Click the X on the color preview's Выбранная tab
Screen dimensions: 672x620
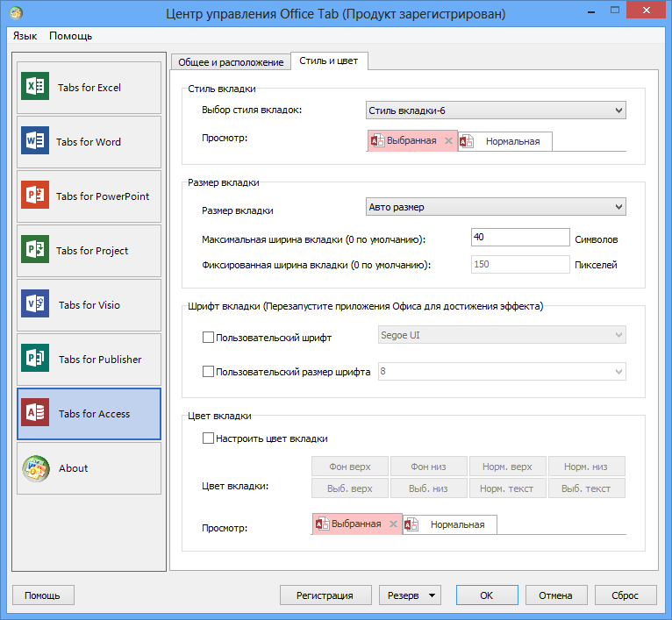[x=393, y=524]
